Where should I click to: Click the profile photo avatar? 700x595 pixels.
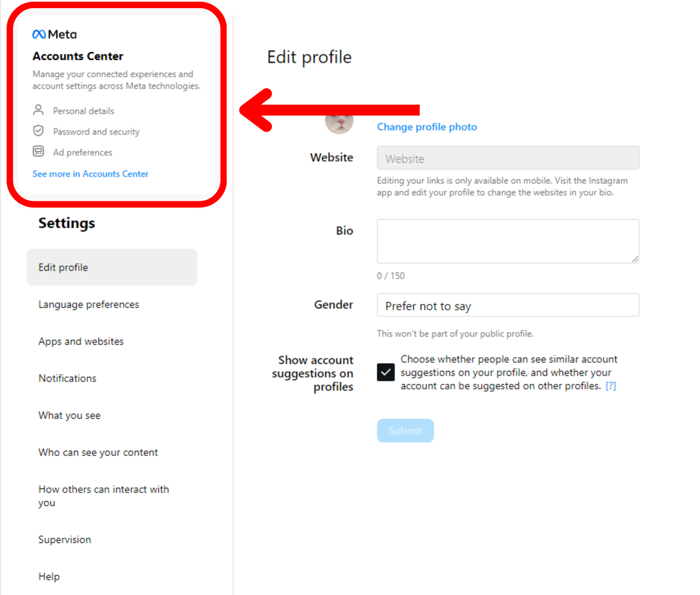339,124
